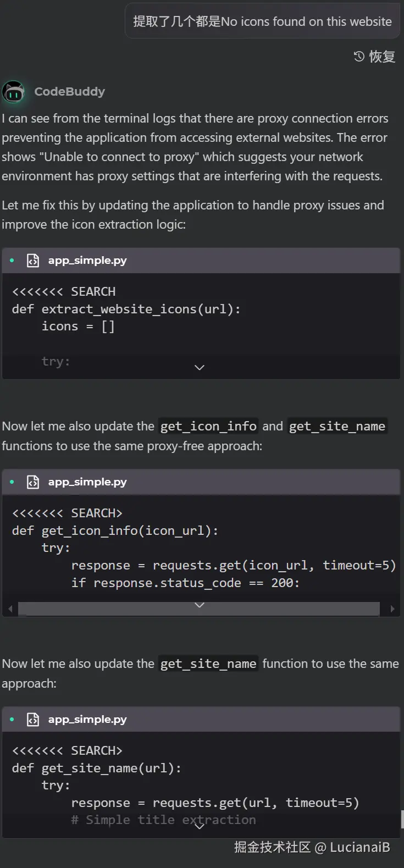Open second app_simple.py file name

[x=87, y=482]
